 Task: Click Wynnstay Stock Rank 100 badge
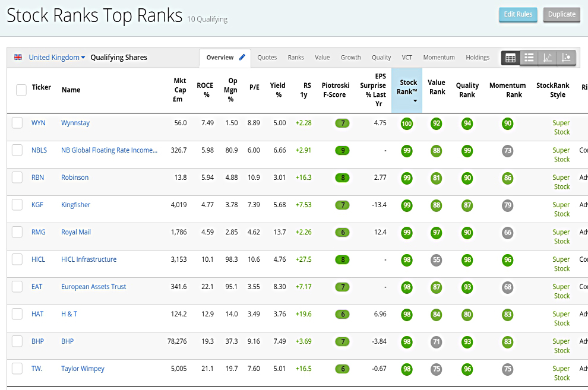pyautogui.click(x=406, y=123)
